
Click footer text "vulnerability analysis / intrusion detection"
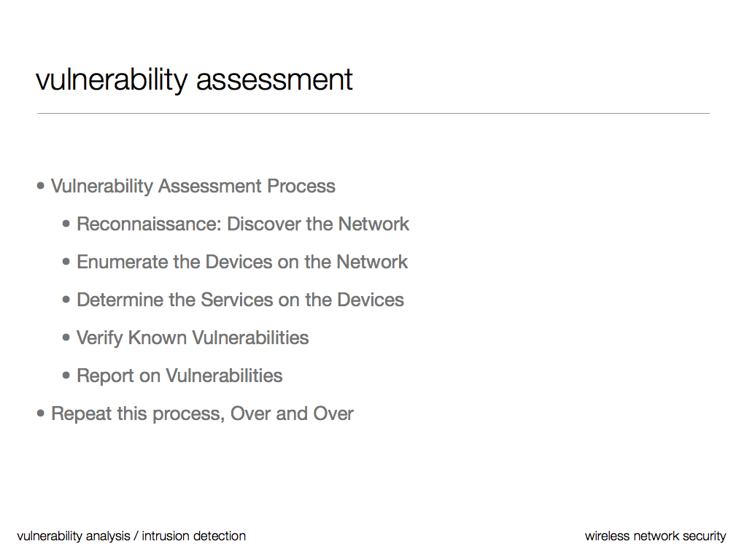[131, 536]
